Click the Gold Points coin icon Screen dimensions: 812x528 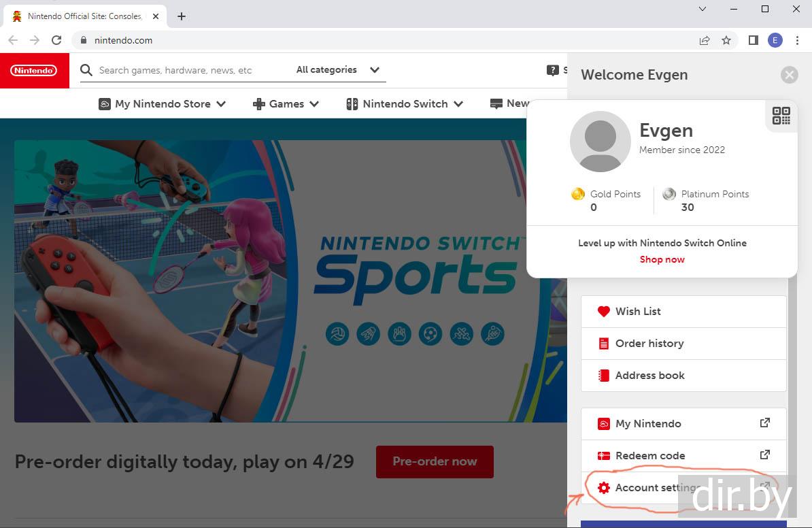pos(578,194)
